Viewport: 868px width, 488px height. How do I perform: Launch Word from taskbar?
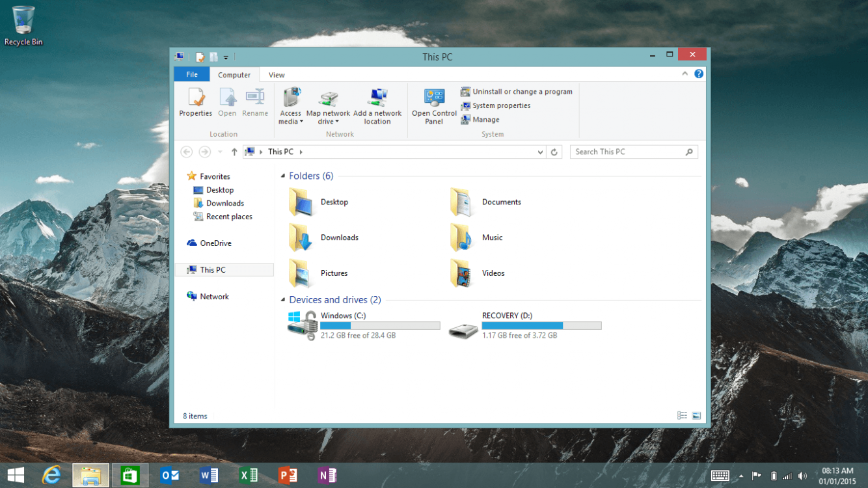click(x=209, y=476)
